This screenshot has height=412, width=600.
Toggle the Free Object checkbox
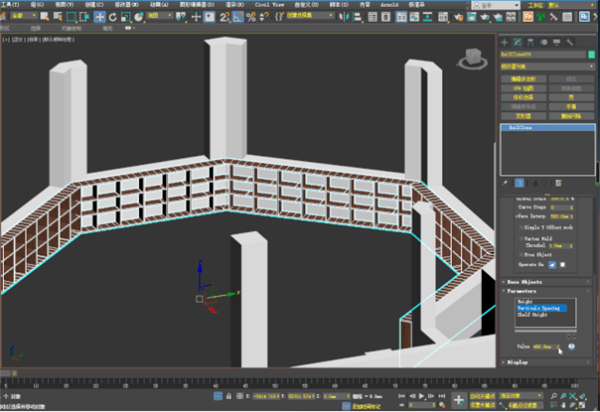(x=520, y=256)
